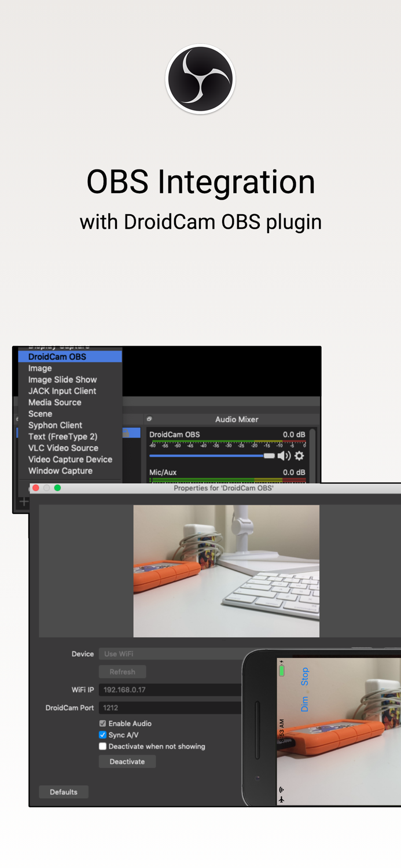Image resolution: width=401 pixels, height=868 pixels.
Task: Mute the DroidCam OBS speaker icon
Action: pos(284,456)
